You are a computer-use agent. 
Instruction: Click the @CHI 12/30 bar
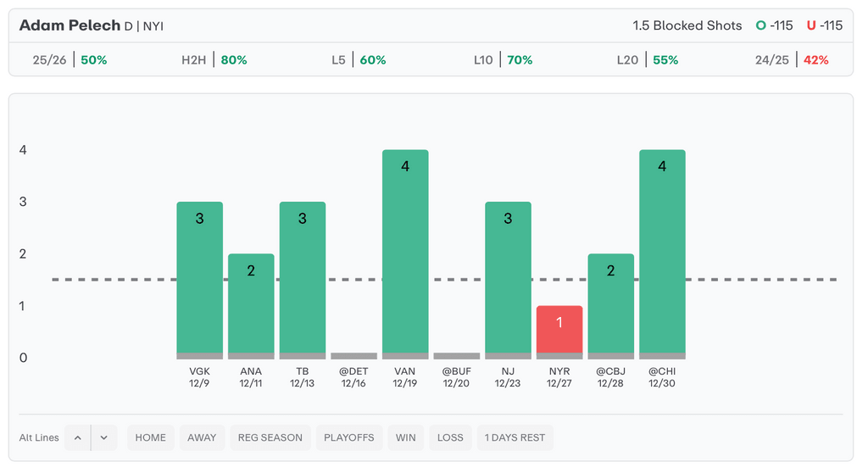[x=662, y=254]
